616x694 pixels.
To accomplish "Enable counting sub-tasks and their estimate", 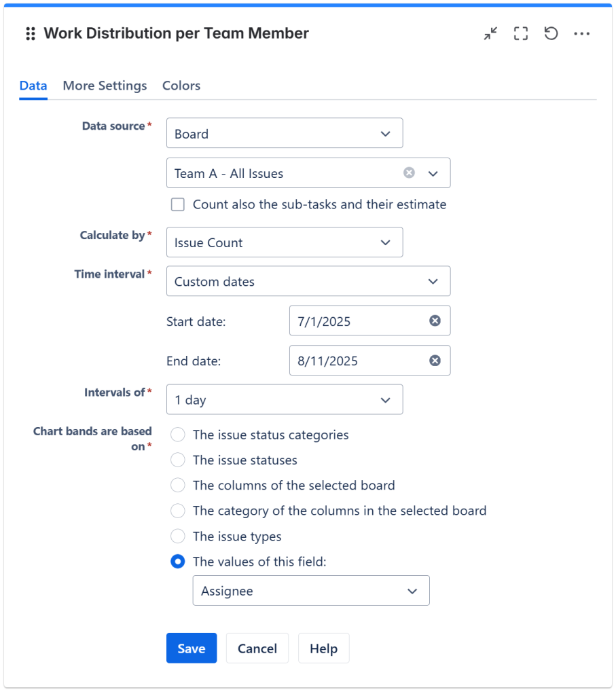I will point(177,204).
